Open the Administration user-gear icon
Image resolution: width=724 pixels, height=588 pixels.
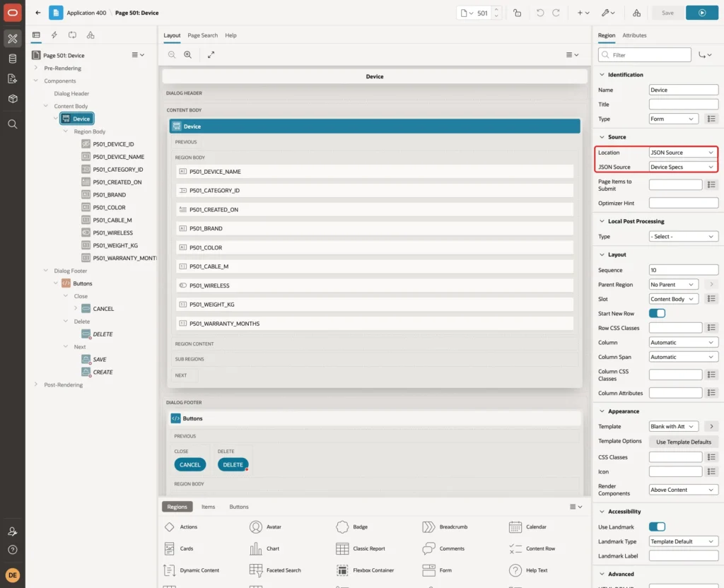click(x=13, y=531)
